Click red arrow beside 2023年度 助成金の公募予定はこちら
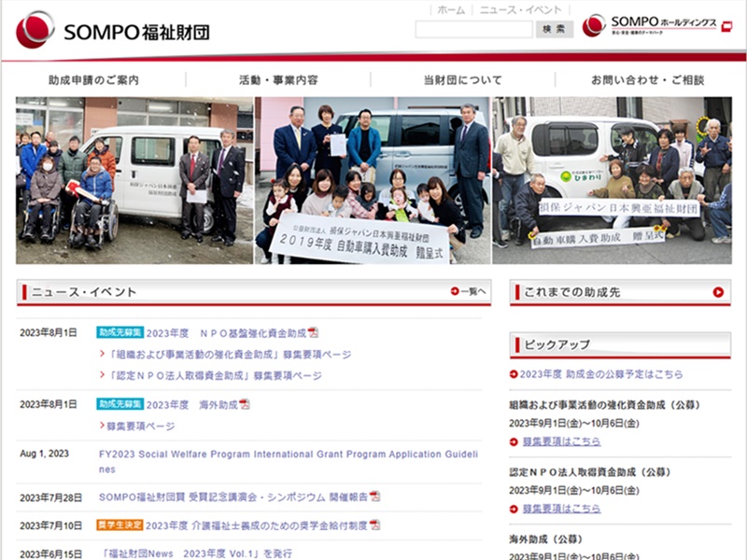The height and width of the screenshot is (560, 747). [x=514, y=374]
